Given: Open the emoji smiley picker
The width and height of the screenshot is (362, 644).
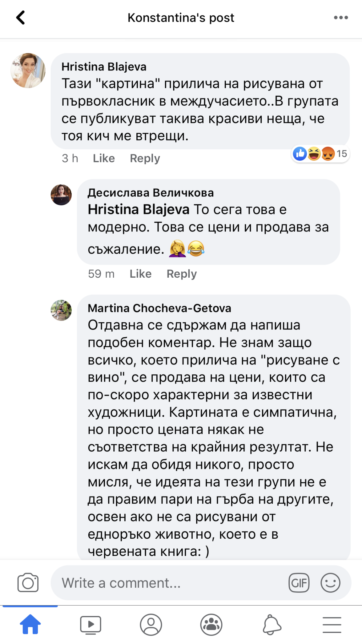Looking at the screenshot, I should coord(330,583).
